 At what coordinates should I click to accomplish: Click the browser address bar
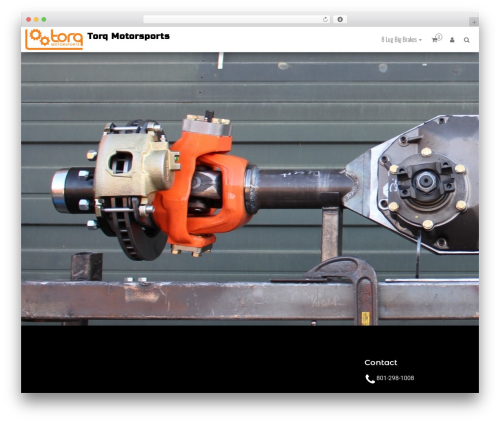[237, 20]
